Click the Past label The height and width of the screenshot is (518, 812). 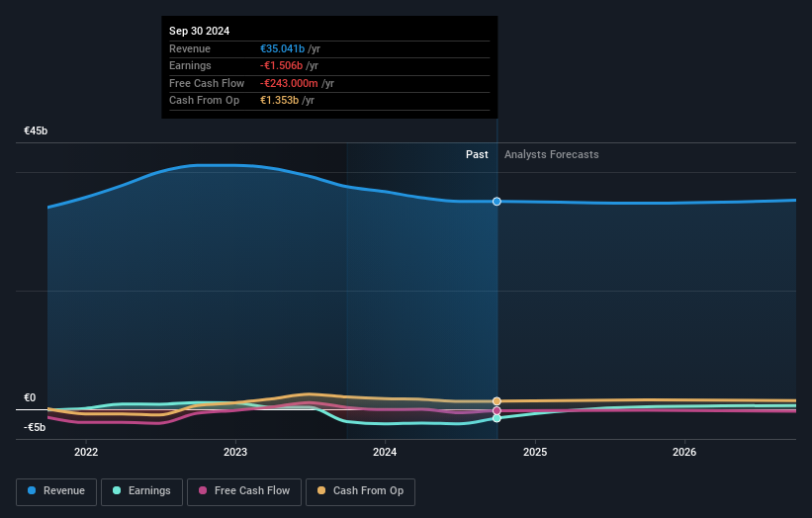(477, 154)
